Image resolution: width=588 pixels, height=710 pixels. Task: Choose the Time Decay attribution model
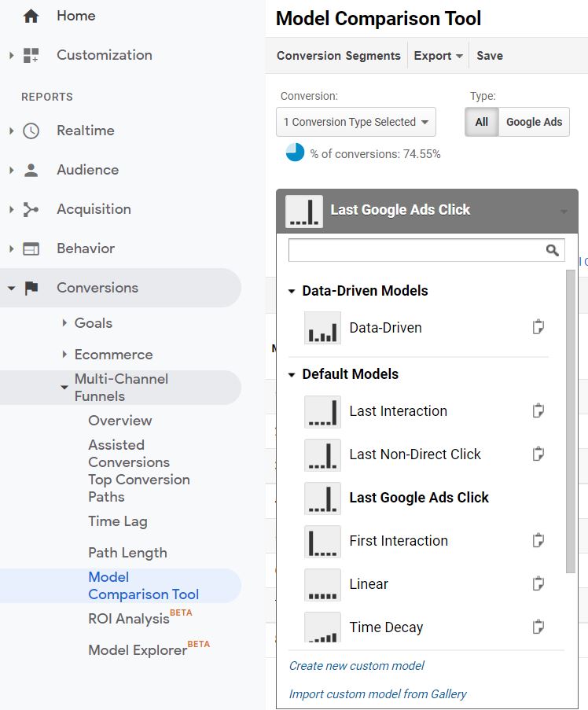386,627
